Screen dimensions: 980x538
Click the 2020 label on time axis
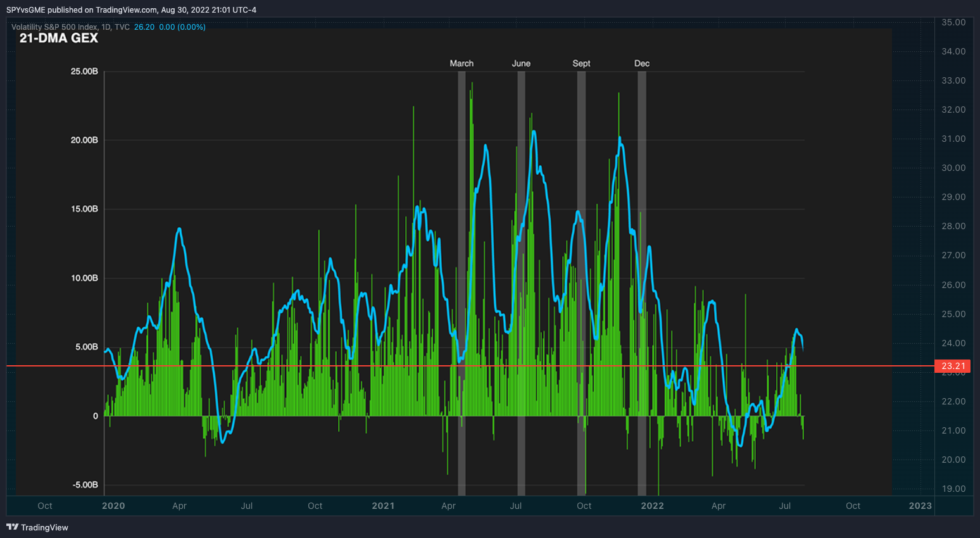coord(113,506)
